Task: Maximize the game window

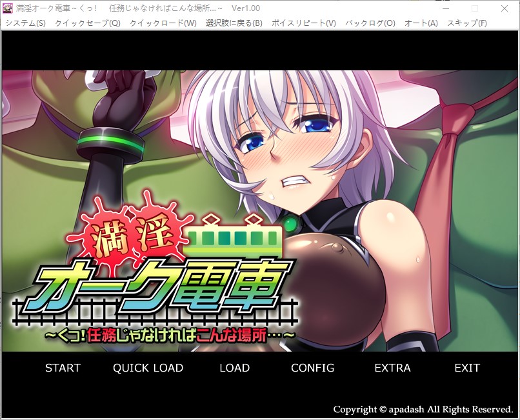Action: pos(475,8)
